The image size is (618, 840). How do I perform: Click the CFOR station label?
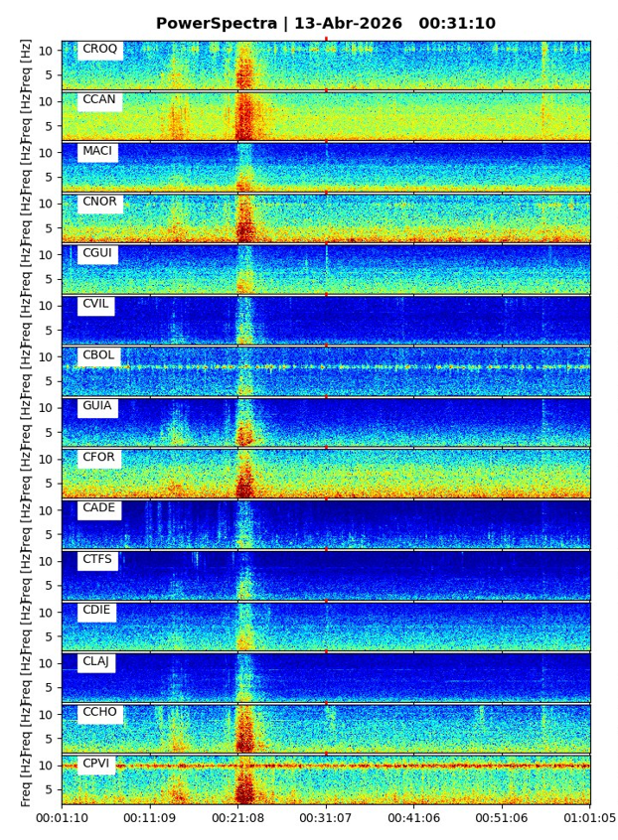(98, 458)
